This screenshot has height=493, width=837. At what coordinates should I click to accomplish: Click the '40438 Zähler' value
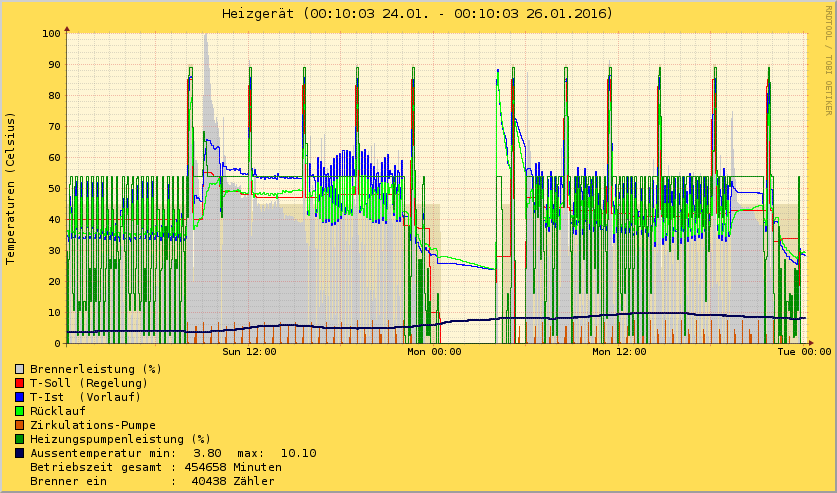coord(233,481)
